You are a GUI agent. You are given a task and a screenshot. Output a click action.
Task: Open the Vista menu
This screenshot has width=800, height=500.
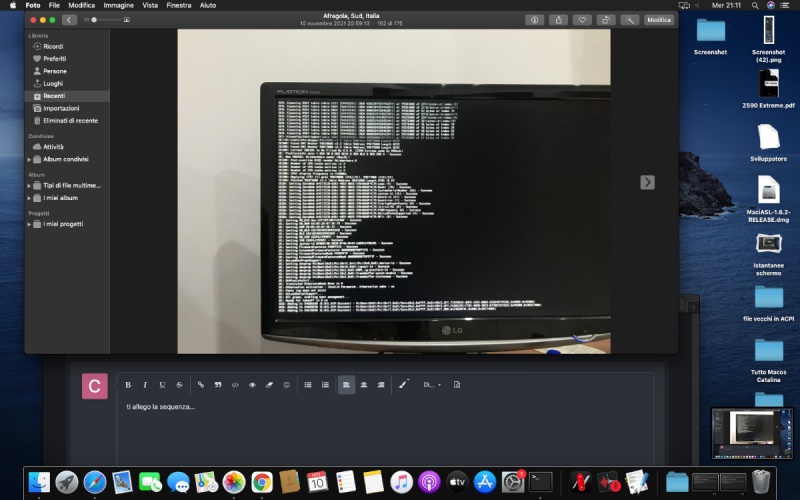150,5
